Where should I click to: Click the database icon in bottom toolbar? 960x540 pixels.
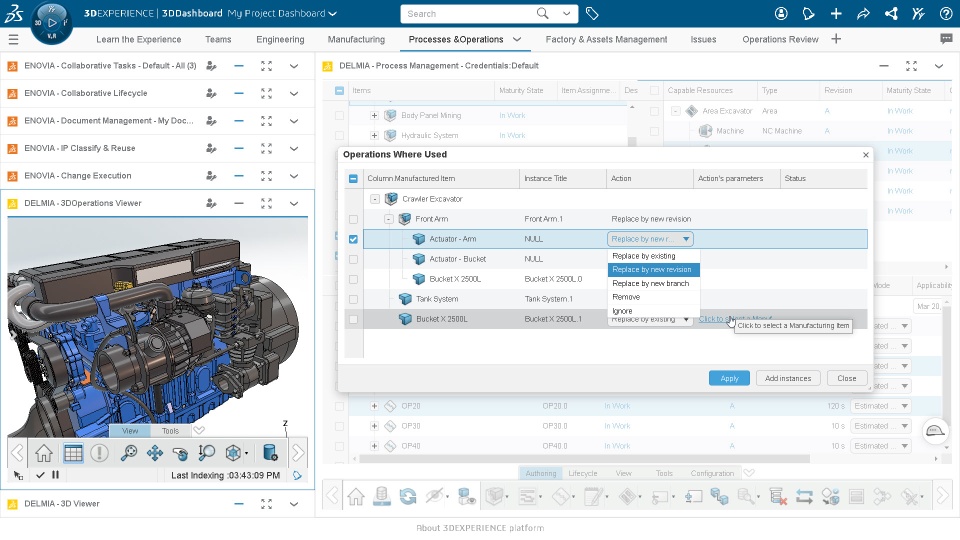coord(382,496)
